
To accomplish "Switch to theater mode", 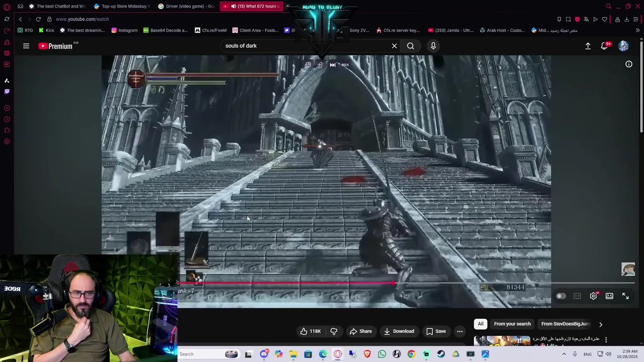I will tap(609, 296).
